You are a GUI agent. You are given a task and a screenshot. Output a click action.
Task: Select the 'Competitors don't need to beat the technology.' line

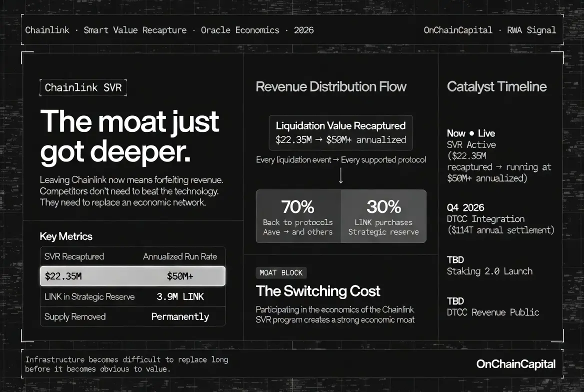point(129,191)
